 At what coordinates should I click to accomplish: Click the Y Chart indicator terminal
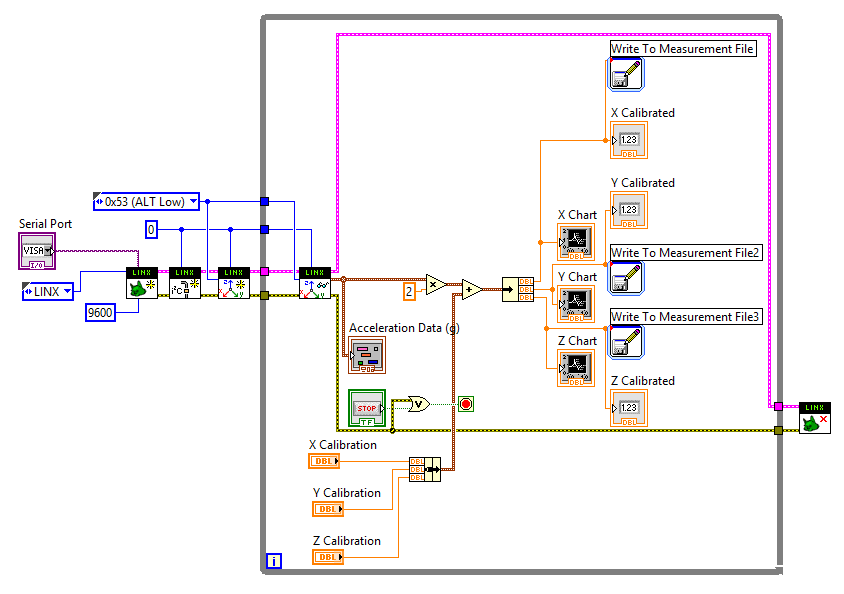(x=576, y=304)
